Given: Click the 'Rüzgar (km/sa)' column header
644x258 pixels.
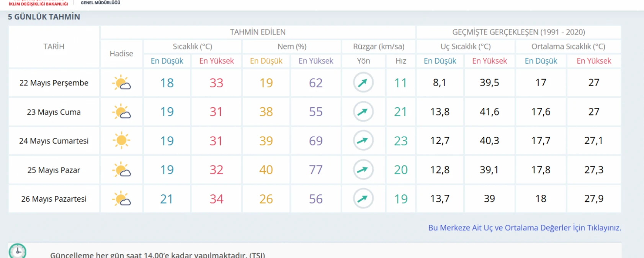Looking at the screenshot, I should (378, 46).
